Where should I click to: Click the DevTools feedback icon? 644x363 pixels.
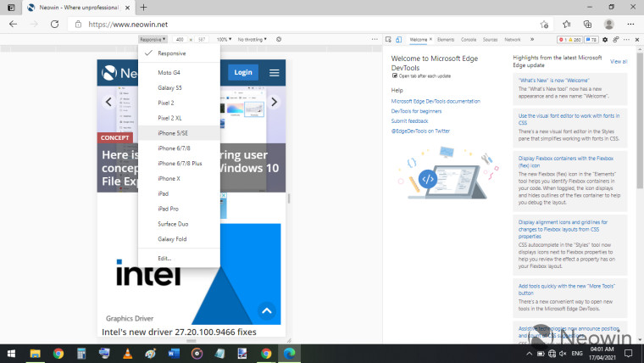616,40
